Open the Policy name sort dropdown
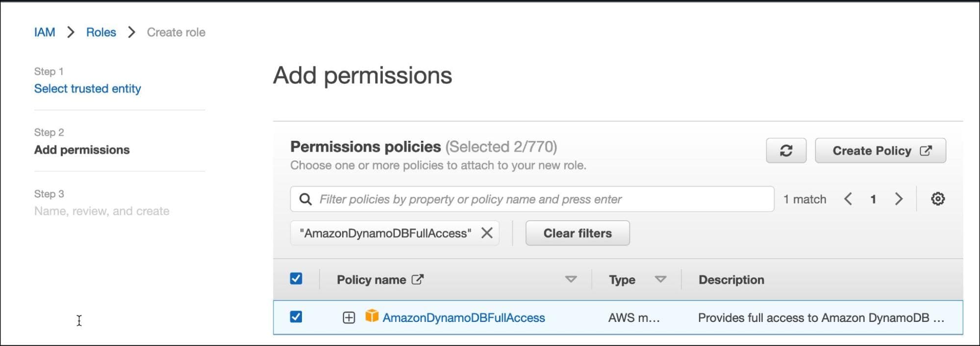 [570, 279]
